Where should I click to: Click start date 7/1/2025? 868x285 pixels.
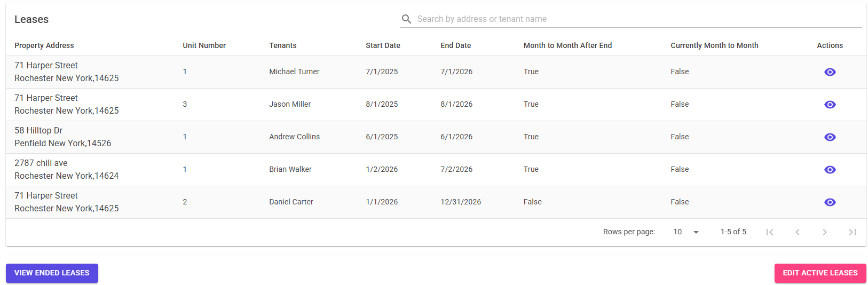(x=382, y=72)
